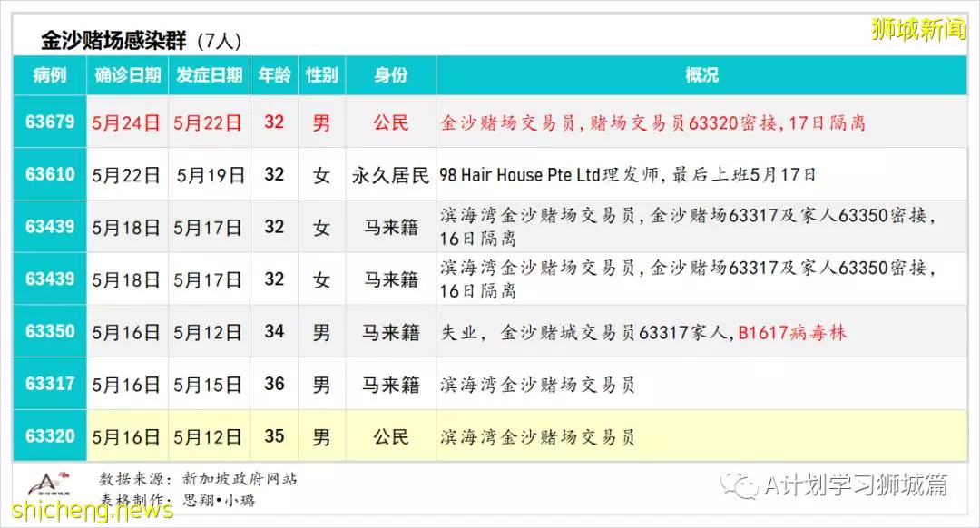Click case number 63610
Image resolution: width=980 pixels, height=528 pixels.
pos(50,174)
